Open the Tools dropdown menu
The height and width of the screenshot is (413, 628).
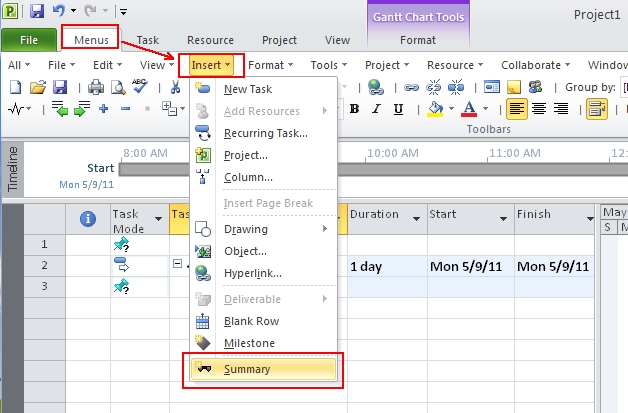pos(328,65)
